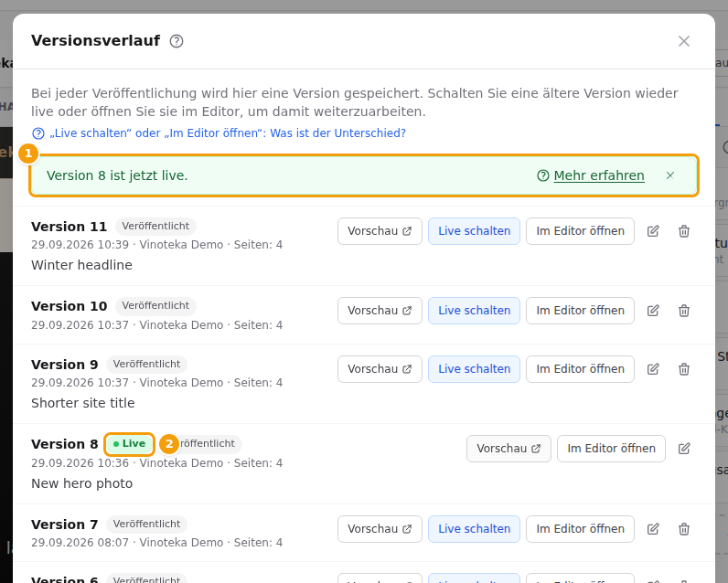The height and width of the screenshot is (583, 728).
Task: Open the Mehr erfahren link
Action: [x=591, y=175]
